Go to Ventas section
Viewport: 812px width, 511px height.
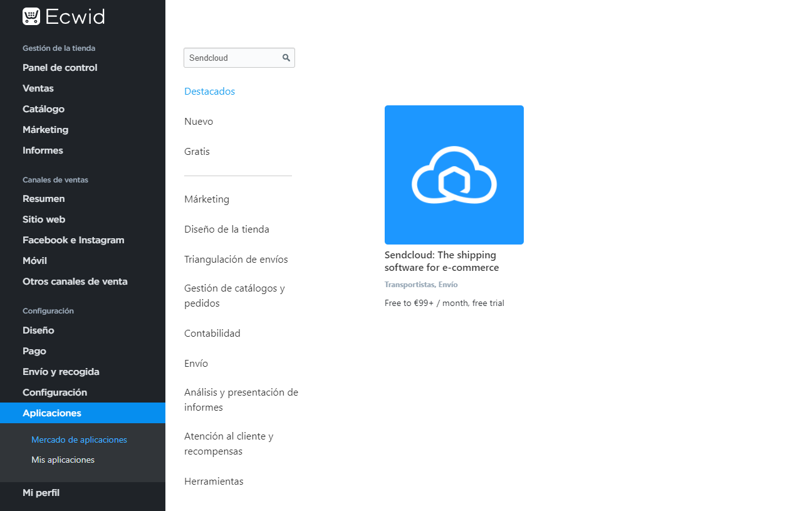(x=38, y=88)
